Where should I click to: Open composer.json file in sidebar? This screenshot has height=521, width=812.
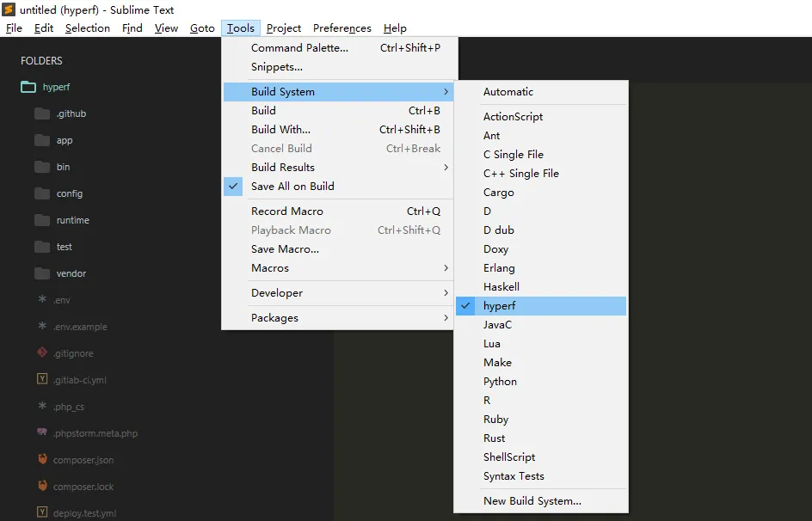coord(83,460)
